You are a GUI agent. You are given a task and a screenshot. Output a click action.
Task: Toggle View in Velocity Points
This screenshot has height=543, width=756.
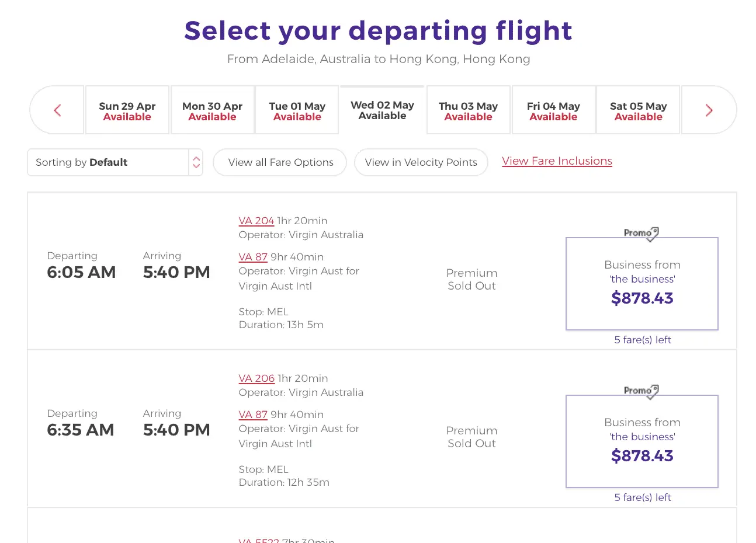pyautogui.click(x=421, y=162)
